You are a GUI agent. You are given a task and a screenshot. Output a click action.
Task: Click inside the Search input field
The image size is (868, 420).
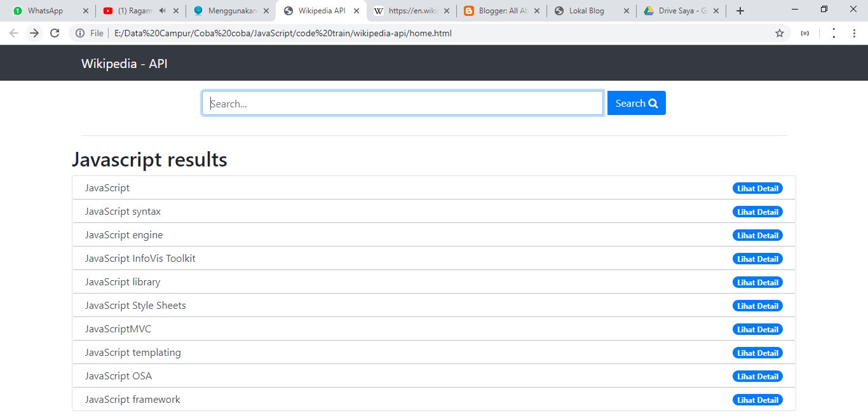point(402,103)
